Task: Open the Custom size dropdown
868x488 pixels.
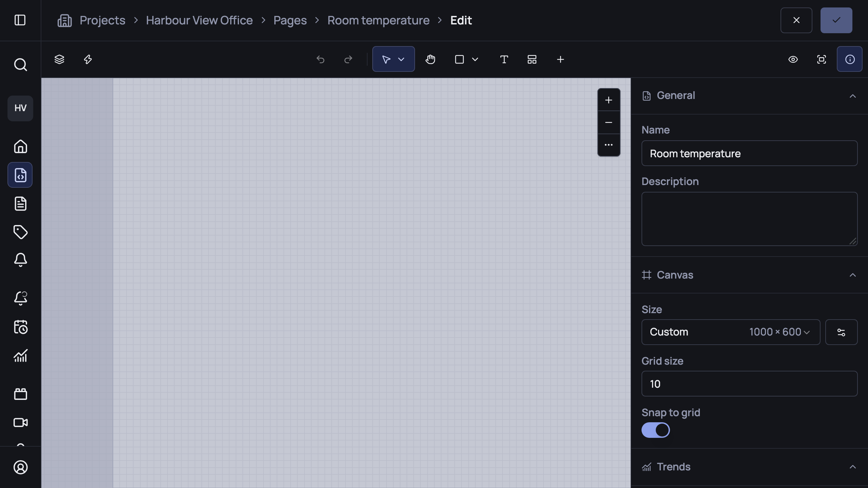Action: (x=731, y=332)
